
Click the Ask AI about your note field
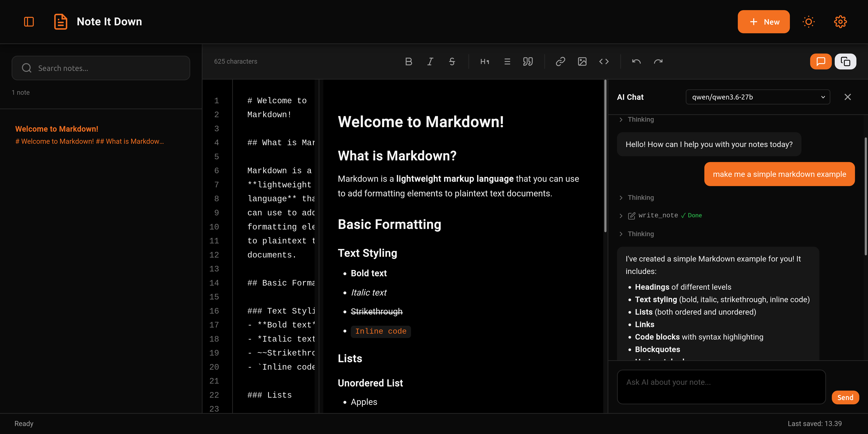tap(721, 387)
